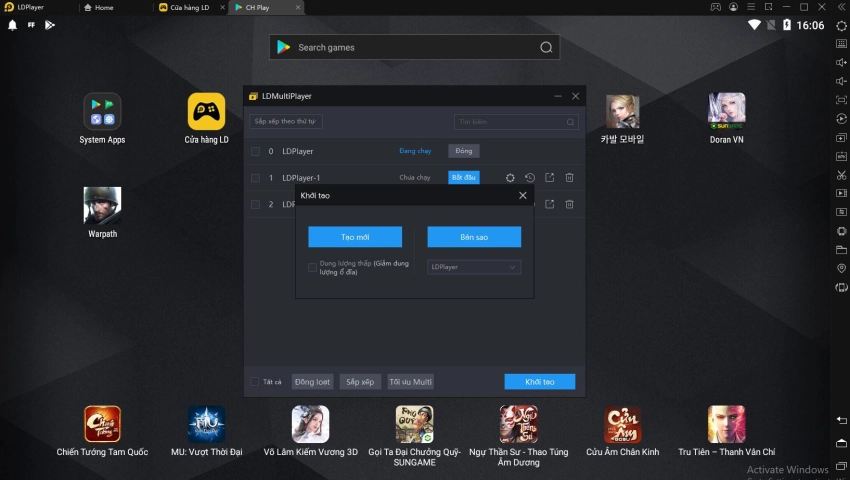Expand the LDPlayer source dropdown
The image size is (850, 480).
pos(474,267)
